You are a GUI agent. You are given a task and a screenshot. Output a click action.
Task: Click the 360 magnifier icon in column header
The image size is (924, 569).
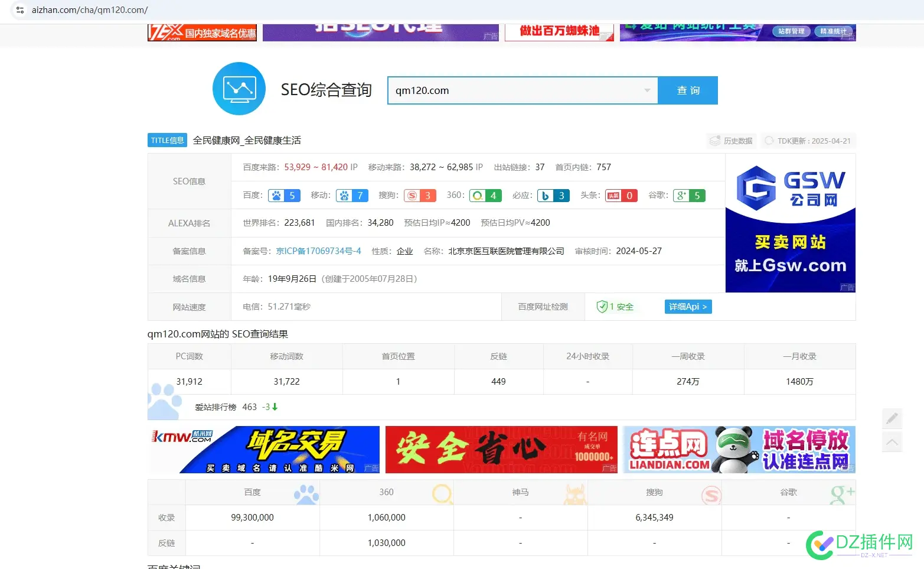pyautogui.click(x=442, y=494)
